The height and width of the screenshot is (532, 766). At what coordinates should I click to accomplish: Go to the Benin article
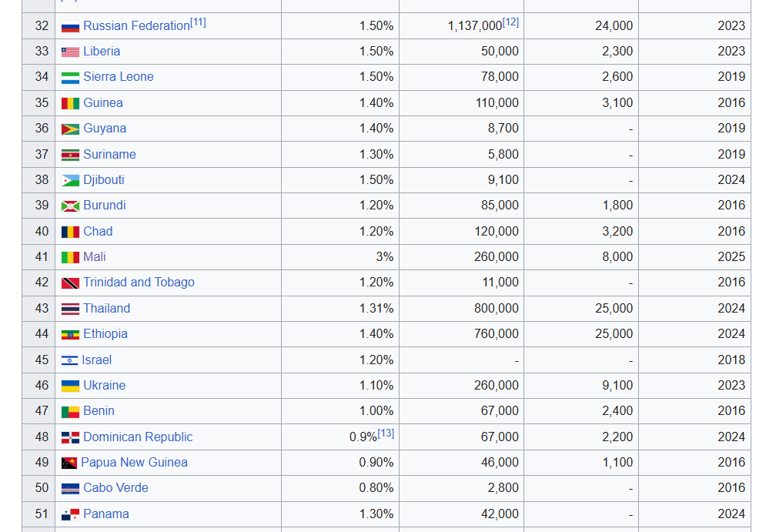(x=99, y=411)
